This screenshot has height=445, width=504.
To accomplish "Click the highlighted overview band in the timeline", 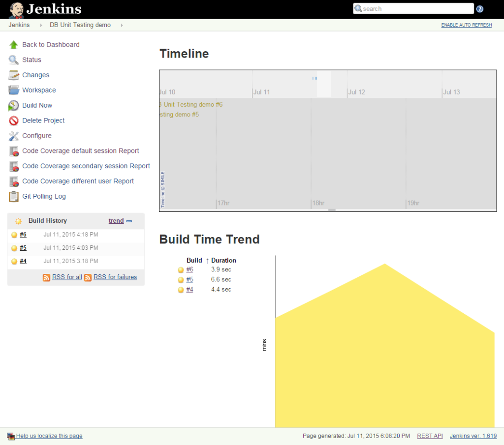I will (x=324, y=84).
